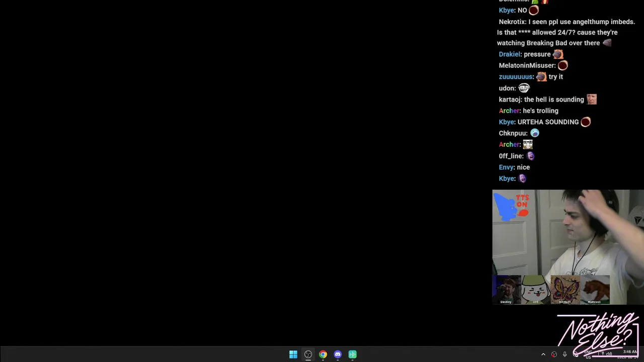Click the emote in Drakiel's pressure message

point(558,54)
